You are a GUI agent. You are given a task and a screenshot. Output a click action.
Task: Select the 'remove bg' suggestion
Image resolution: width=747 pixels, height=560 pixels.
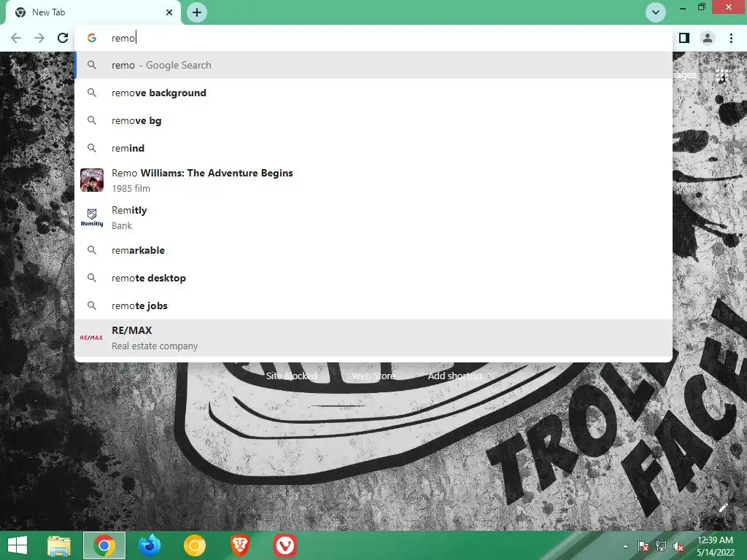(373, 120)
